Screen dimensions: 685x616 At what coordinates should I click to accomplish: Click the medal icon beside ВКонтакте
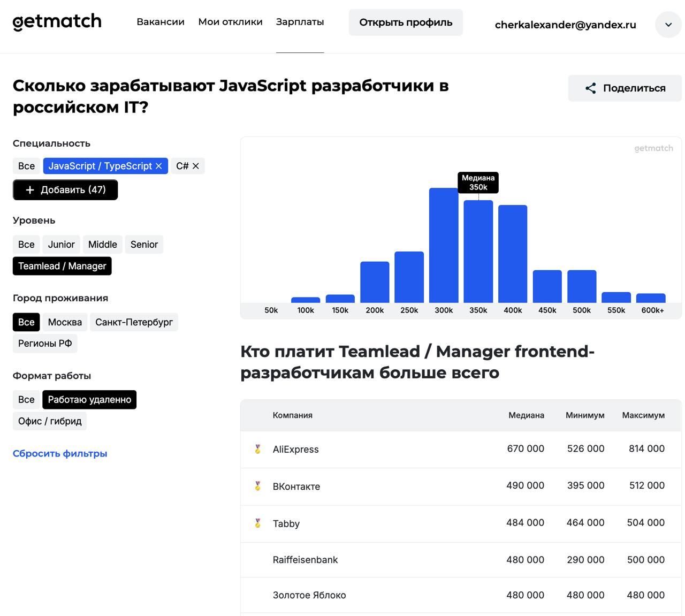(258, 486)
